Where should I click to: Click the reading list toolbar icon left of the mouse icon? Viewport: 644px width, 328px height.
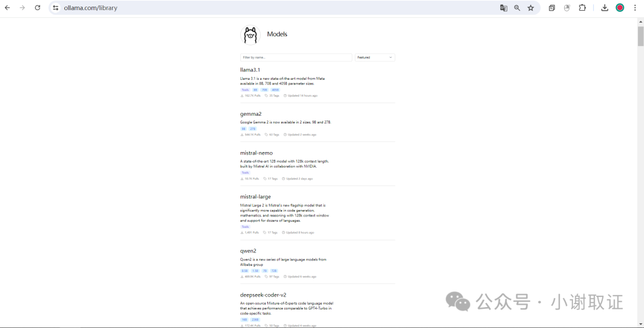coord(552,8)
